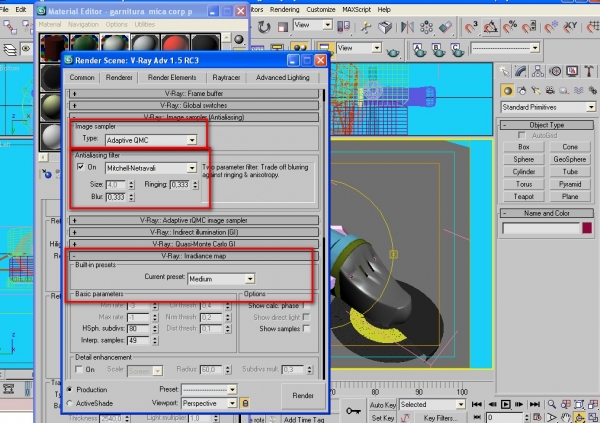
Task: Expand V-Ray Frame buffer rollout
Action: (x=194, y=93)
